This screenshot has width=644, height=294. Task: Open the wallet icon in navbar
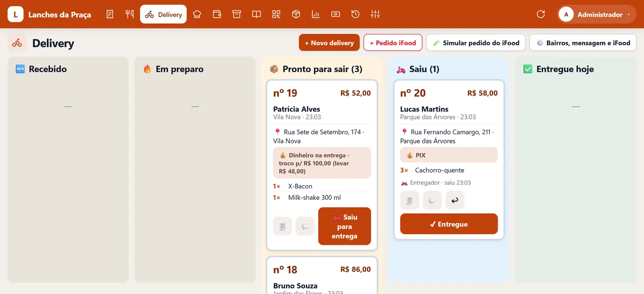tap(217, 14)
